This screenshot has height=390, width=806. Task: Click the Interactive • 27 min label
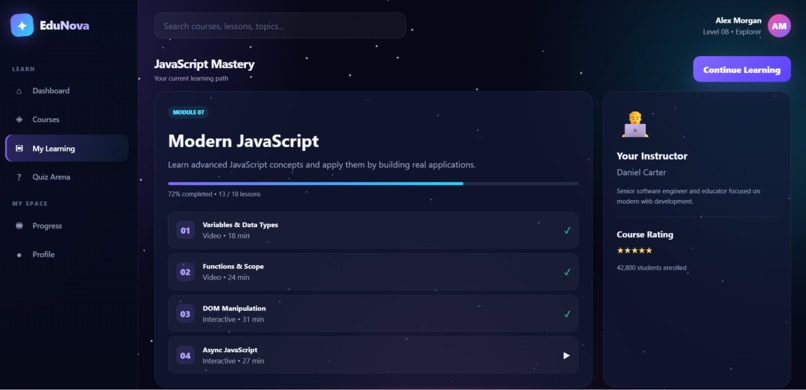[233, 361]
